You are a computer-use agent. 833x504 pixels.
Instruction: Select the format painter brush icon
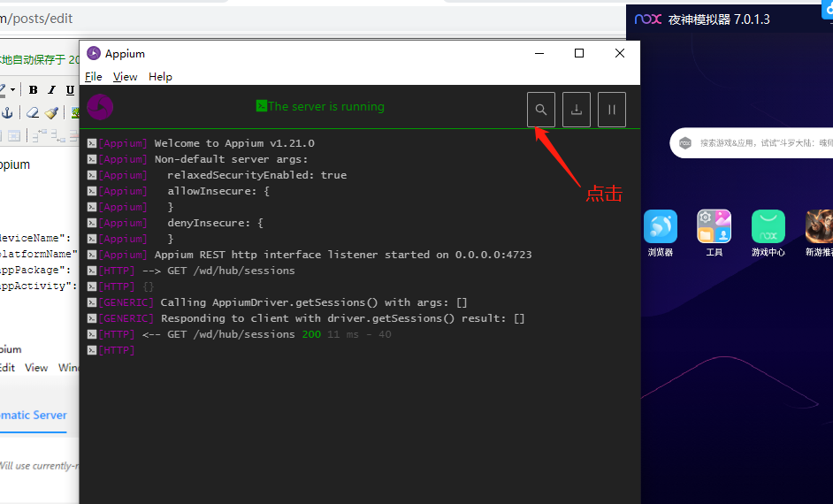pos(51,112)
